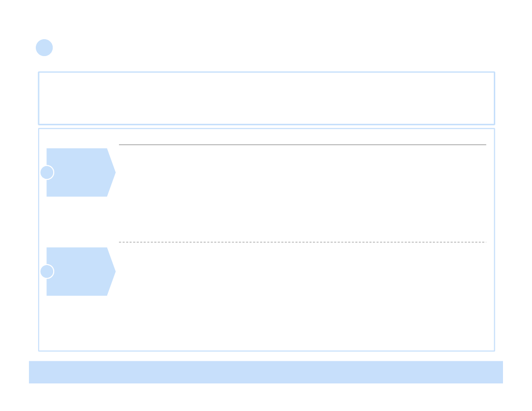Click the wide blue bar at the bottom
Viewport: 532px width, 411px height.
pos(266,372)
